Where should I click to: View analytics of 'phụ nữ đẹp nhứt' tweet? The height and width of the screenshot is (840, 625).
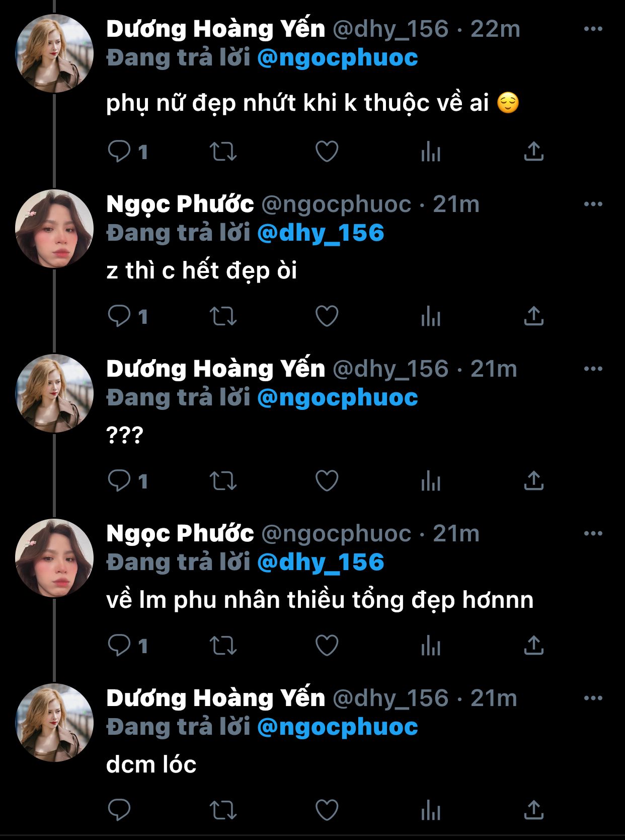pos(431,151)
